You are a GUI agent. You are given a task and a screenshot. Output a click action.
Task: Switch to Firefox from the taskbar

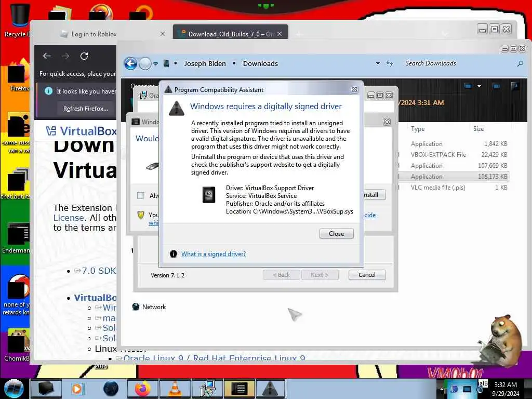(x=143, y=389)
